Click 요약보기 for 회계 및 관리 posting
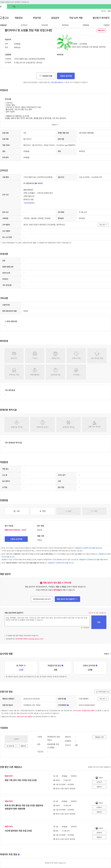Image resolution: width=111 pixels, height=868 pixels. click(99, 807)
